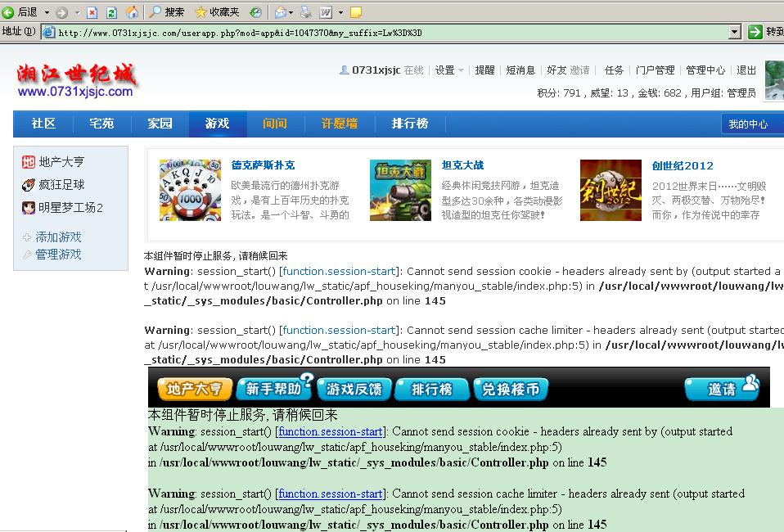Open the 坦克大战 tank game thumbnail
Image resolution: width=784 pixels, height=532 pixels.
[x=400, y=190]
